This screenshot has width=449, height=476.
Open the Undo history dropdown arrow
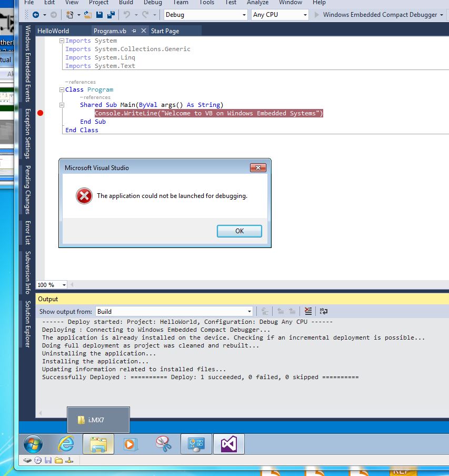pos(136,15)
